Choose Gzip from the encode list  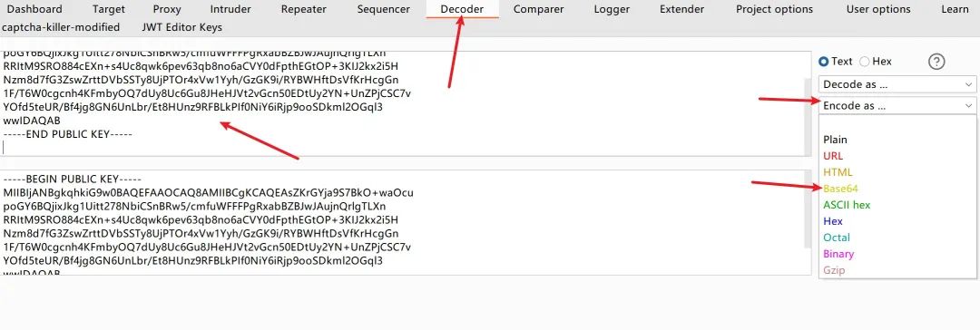[x=897, y=270]
